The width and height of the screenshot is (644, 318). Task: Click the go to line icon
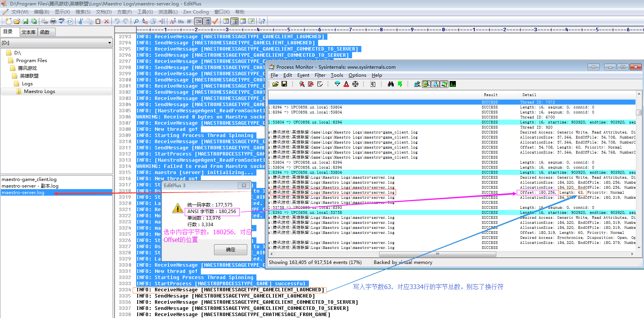pyautogui.click(x=162, y=21)
